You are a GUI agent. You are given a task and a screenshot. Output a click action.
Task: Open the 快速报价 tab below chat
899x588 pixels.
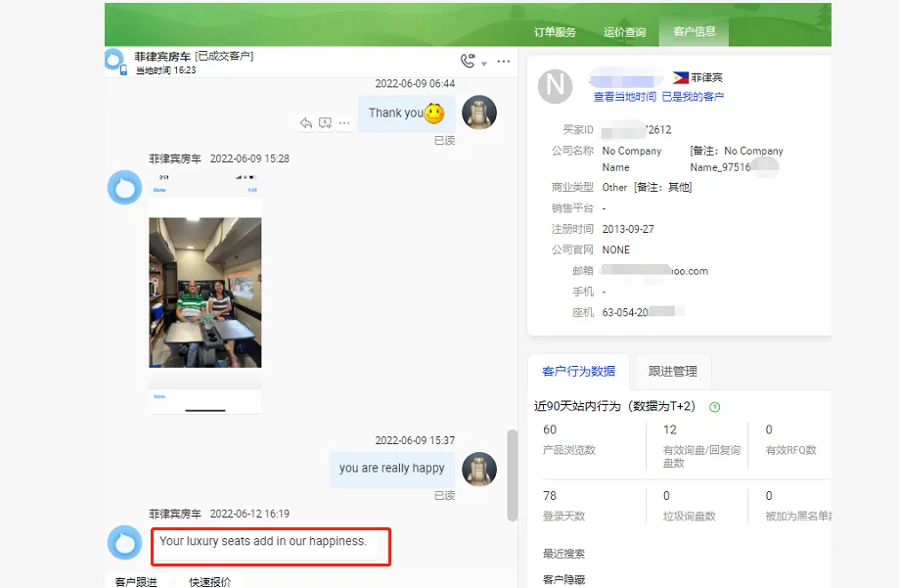click(x=210, y=582)
